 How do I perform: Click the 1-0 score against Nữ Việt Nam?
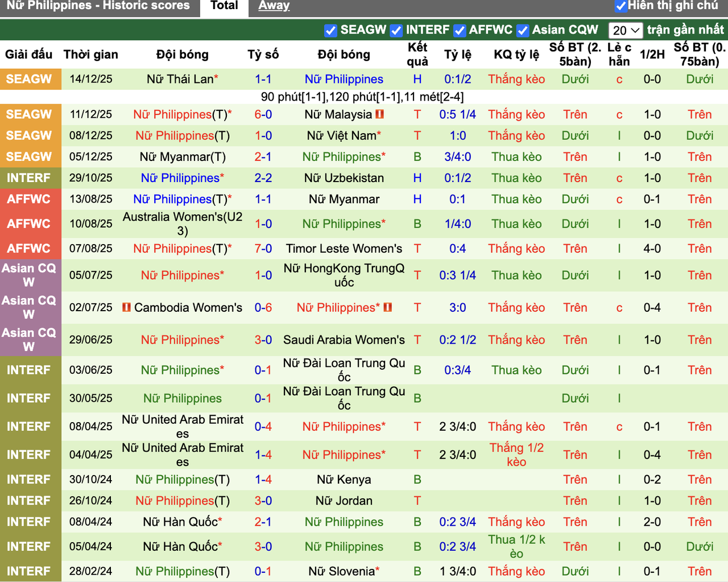click(x=263, y=135)
